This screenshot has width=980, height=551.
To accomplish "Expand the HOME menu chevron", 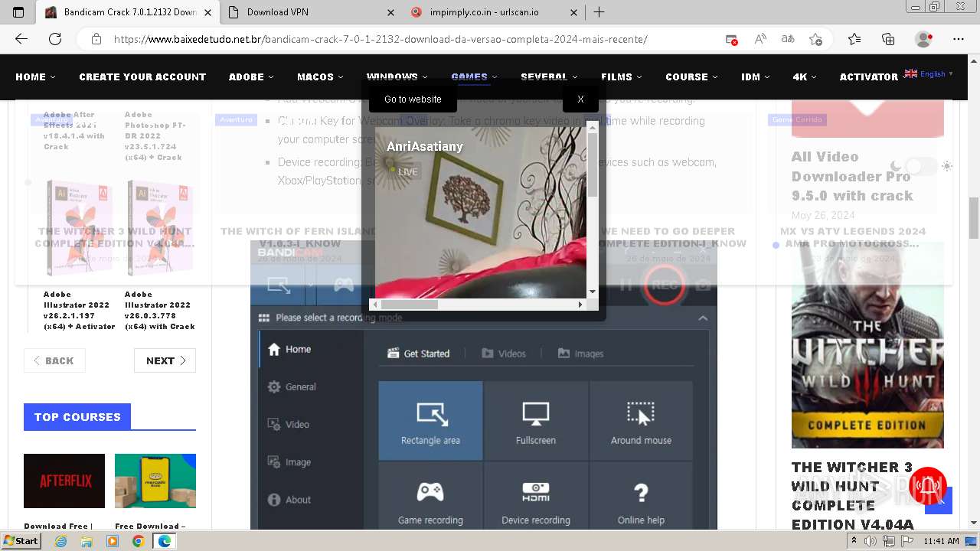I will (53, 77).
